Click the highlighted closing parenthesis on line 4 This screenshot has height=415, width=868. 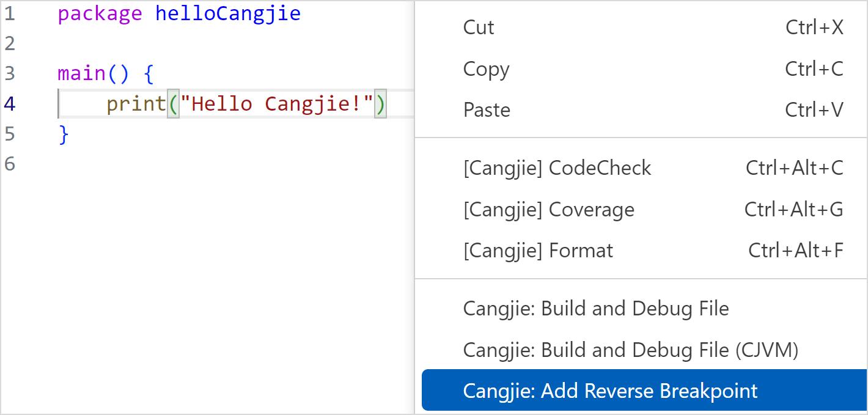[x=380, y=104]
